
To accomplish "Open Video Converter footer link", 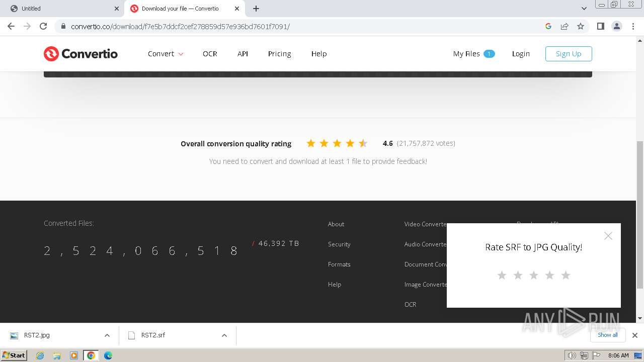I will tap(426, 224).
